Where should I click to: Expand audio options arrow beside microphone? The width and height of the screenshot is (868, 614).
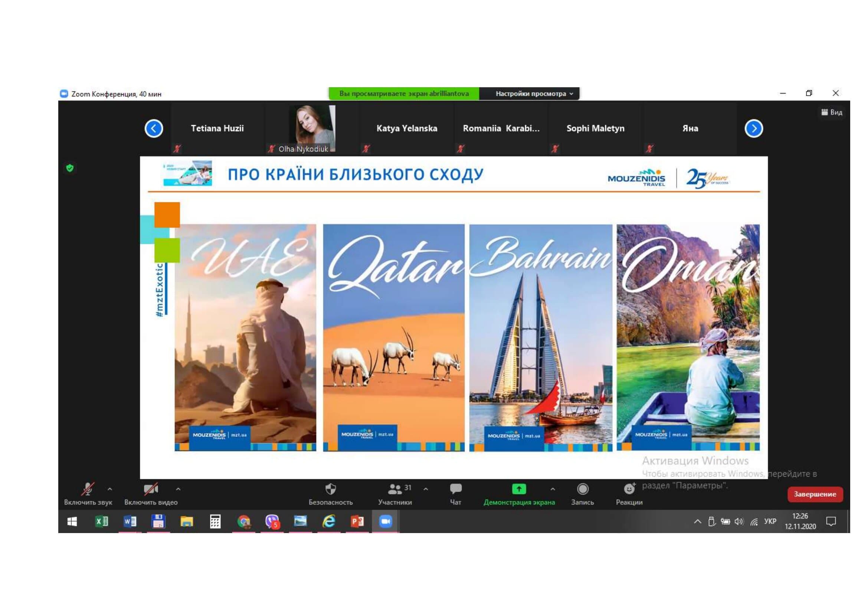tap(109, 489)
